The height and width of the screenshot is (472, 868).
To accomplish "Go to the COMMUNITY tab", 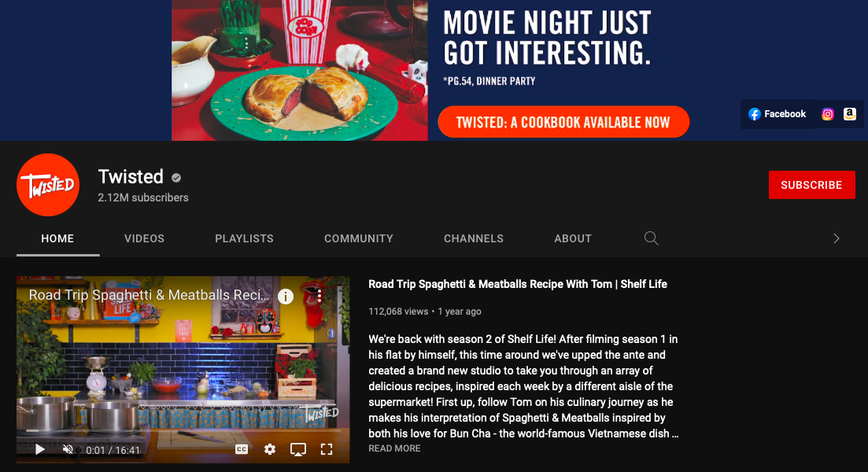I will 359,238.
